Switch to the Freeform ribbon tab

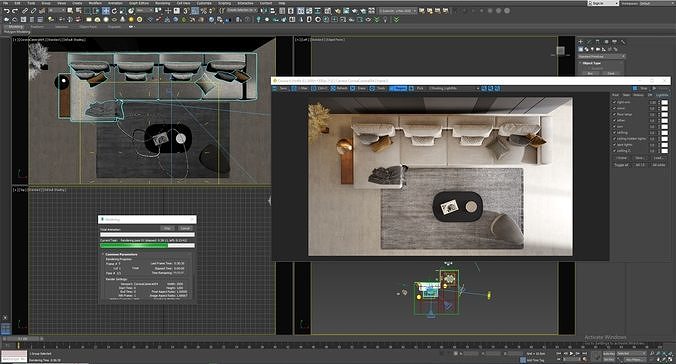37,27
